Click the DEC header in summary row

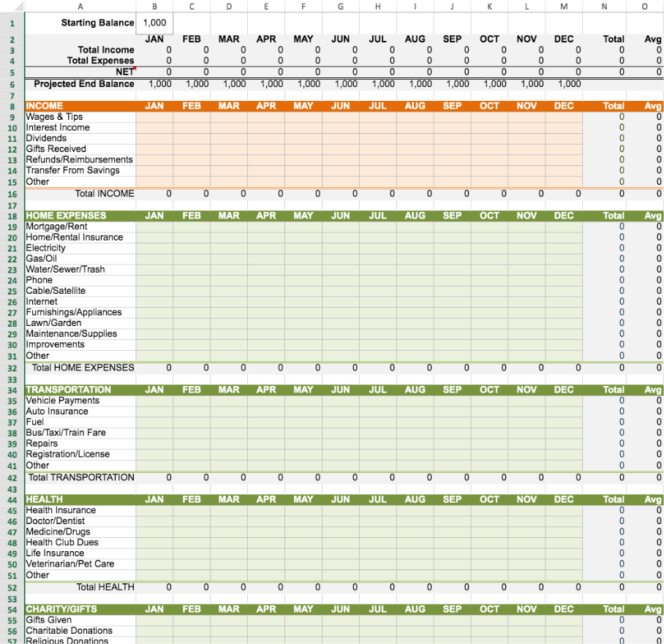pyautogui.click(x=564, y=39)
